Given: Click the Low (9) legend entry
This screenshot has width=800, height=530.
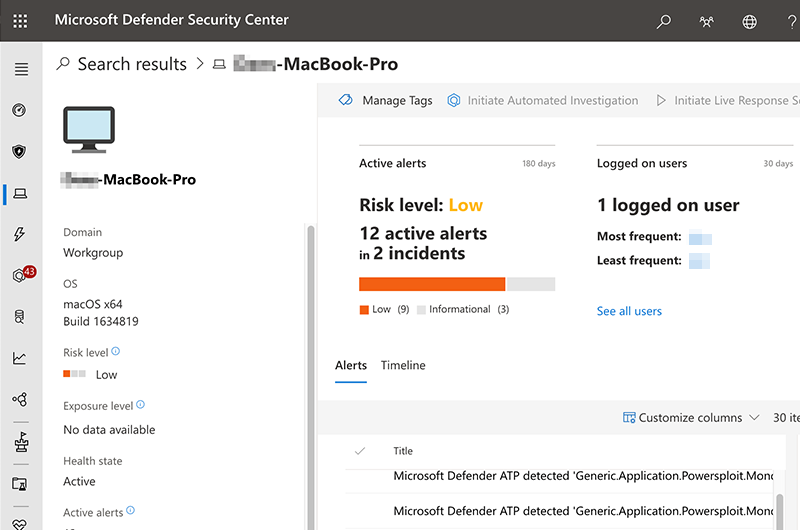Looking at the screenshot, I should (x=385, y=309).
